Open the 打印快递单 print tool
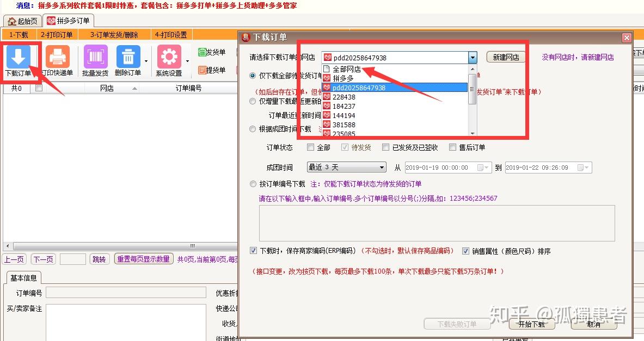This screenshot has width=644, height=341. pos(58,56)
